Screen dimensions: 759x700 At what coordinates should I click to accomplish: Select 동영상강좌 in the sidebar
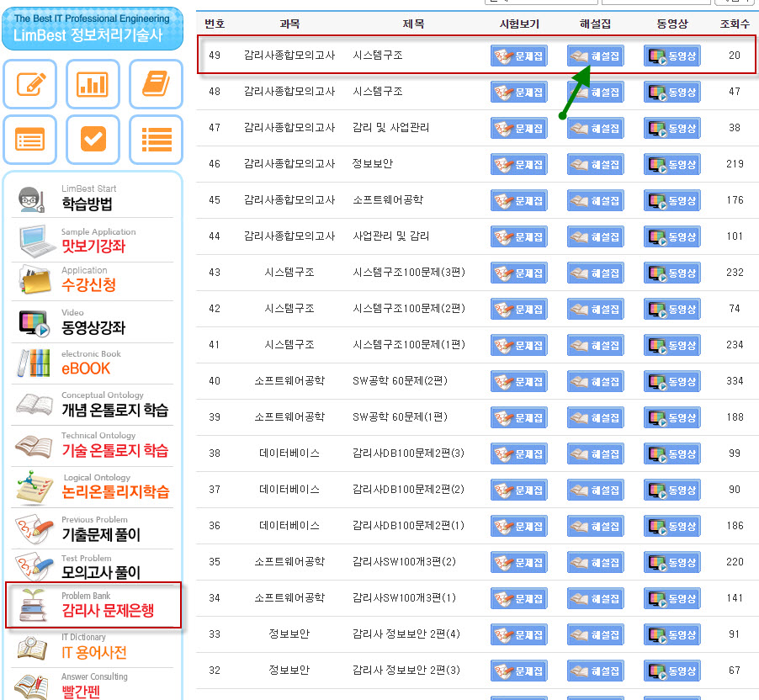click(93, 322)
